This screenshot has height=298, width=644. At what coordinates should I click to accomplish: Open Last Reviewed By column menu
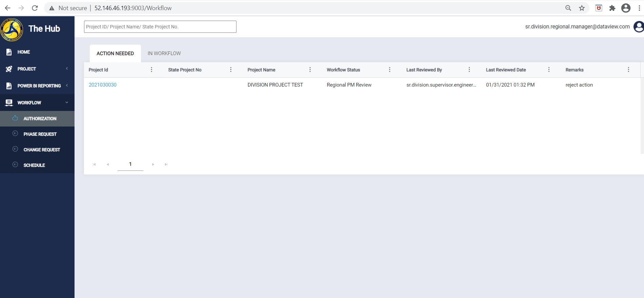(x=469, y=70)
